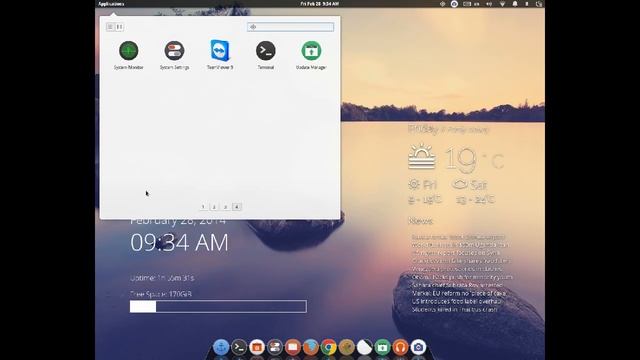This screenshot has width=640, height=360.
Task: Open the red presentation-style dock icon
Action: tap(293, 347)
